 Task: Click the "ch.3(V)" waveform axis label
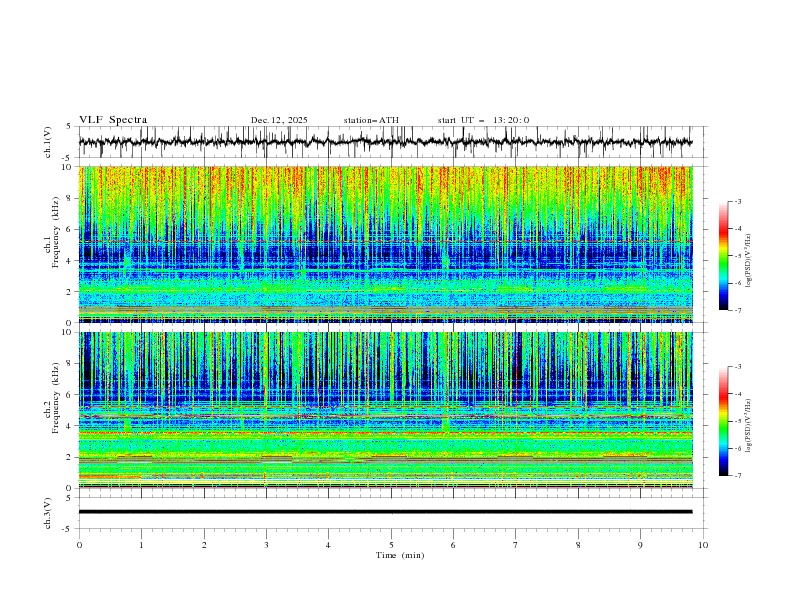48,513
